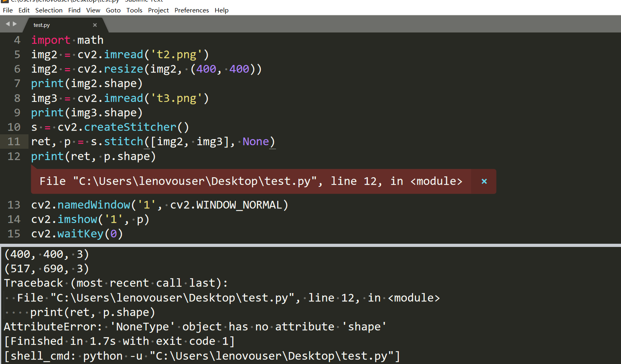Click the inline error message on line 12
This screenshot has width=621, height=364.
[251, 181]
